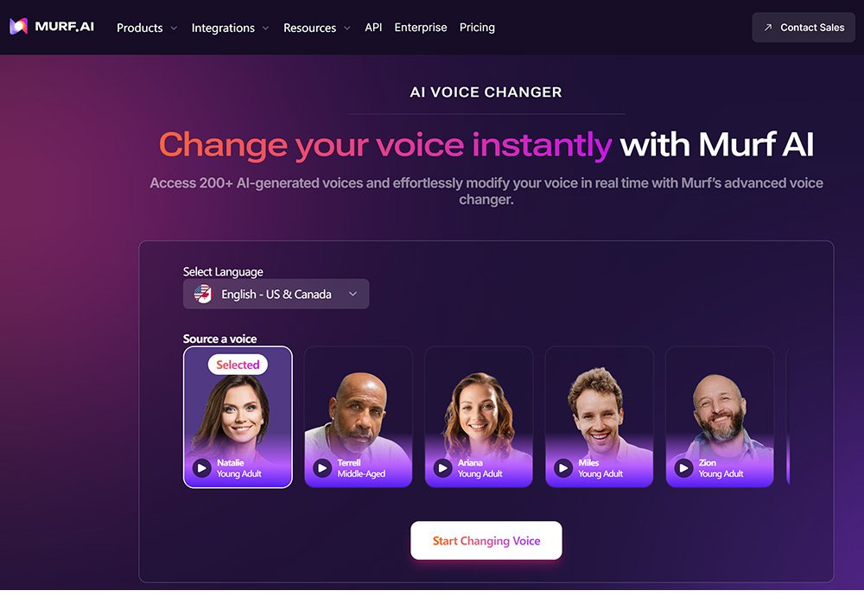Play Ariana's voice sample
The width and height of the screenshot is (864, 616).
(x=442, y=467)
